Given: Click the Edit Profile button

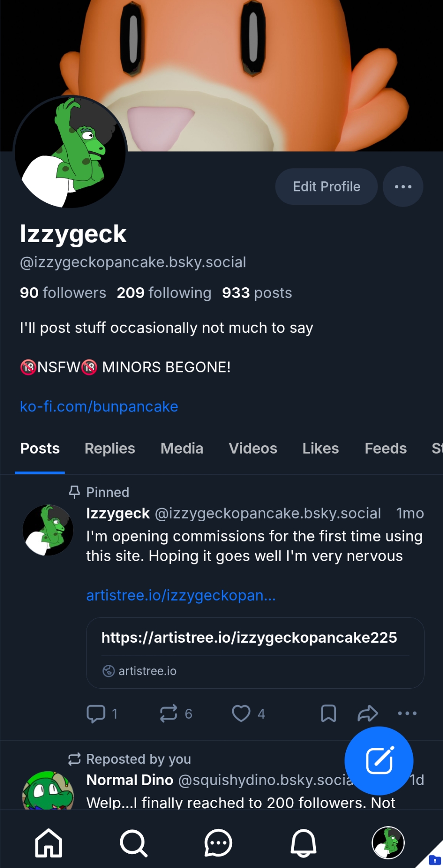Looking at the screenshot, I should pyautogui.click(x=326, y=187).
